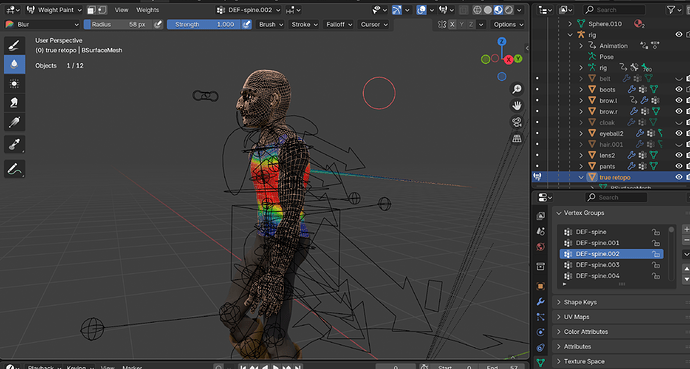Select the Sphere.010 outliner item
This screenshot has width=690, height=369.
[x=605, y=24]
